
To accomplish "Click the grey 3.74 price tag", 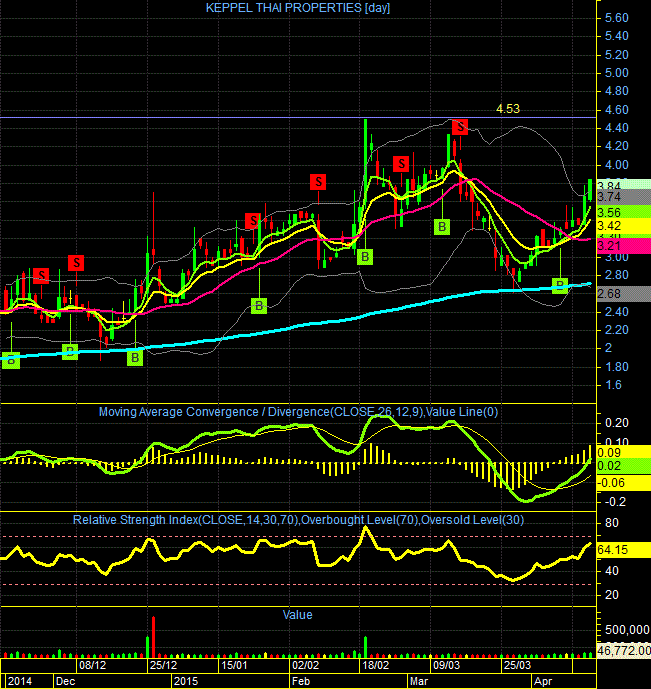I will [623, 196].
